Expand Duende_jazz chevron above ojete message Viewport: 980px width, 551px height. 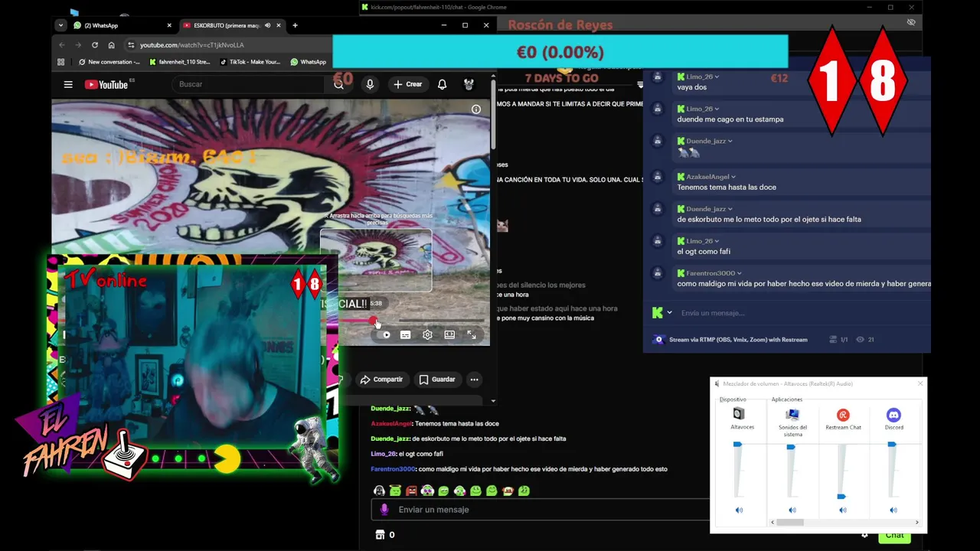[x=730, y=209]
